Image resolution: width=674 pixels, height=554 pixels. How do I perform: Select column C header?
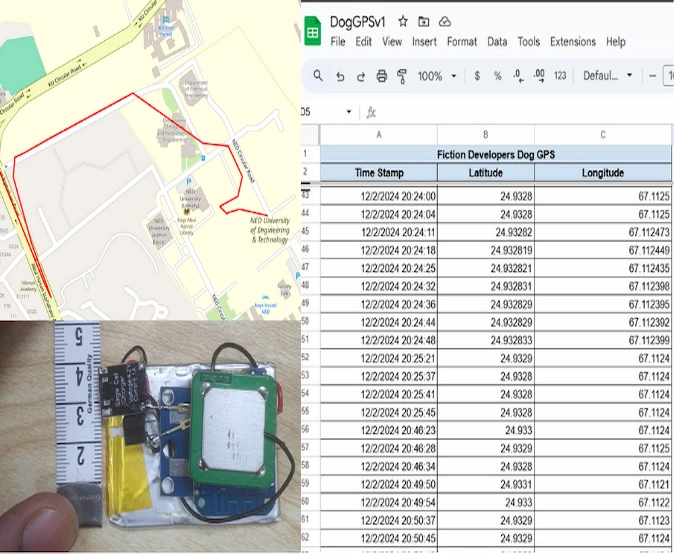click(x=603, y=135)
